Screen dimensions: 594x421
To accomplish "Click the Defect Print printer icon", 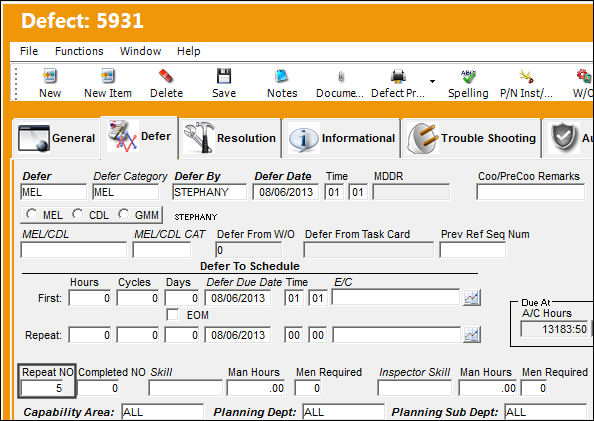I will [399, 76].
